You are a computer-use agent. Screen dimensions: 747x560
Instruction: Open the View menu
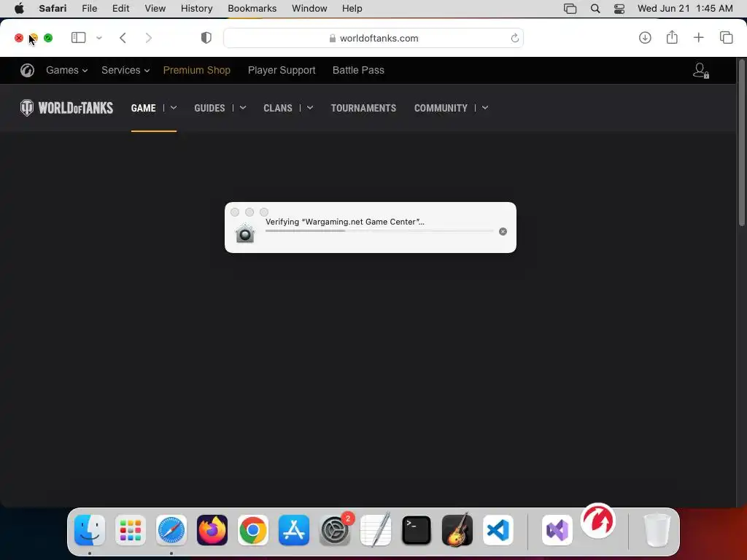[155, 8]
